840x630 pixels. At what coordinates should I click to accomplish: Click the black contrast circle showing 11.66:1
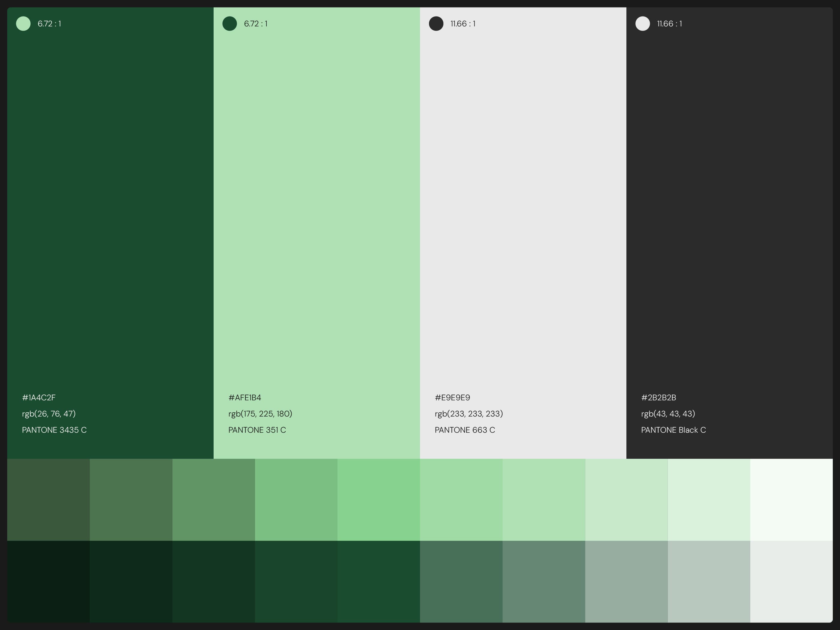(x=436, y=23)
